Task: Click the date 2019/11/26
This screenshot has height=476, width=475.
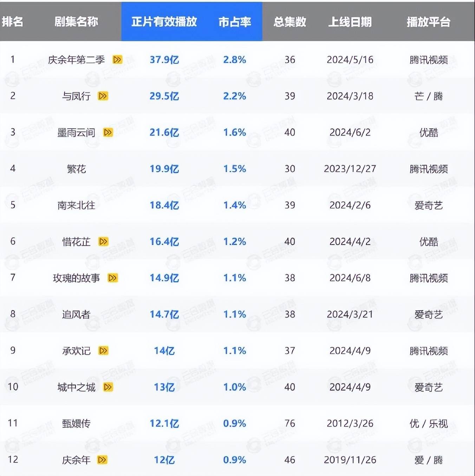Action: (x=350, y=460)
